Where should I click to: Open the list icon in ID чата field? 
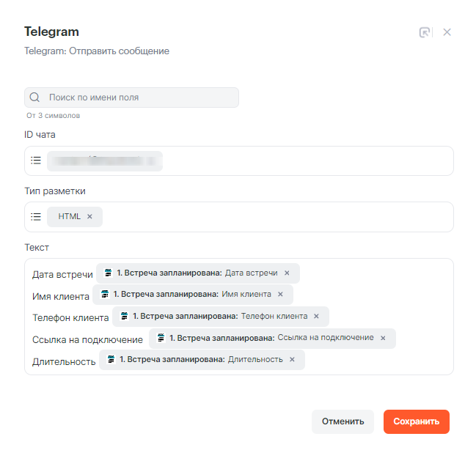(36, 161)
